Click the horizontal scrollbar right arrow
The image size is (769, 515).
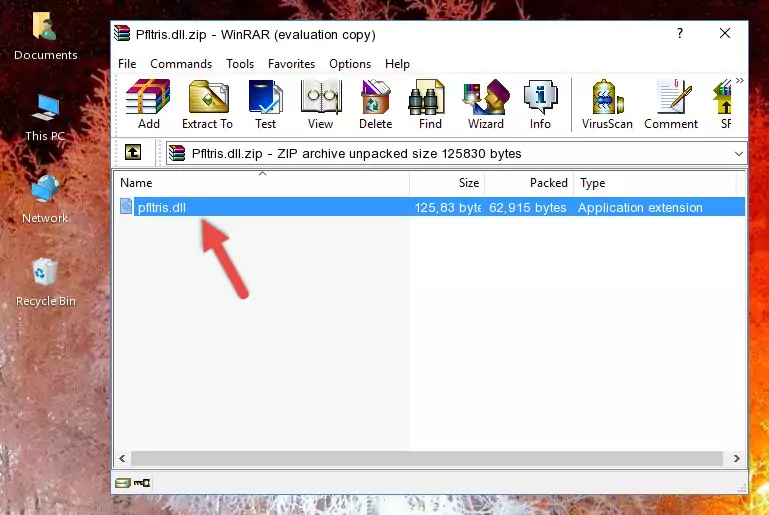[737, 458]
